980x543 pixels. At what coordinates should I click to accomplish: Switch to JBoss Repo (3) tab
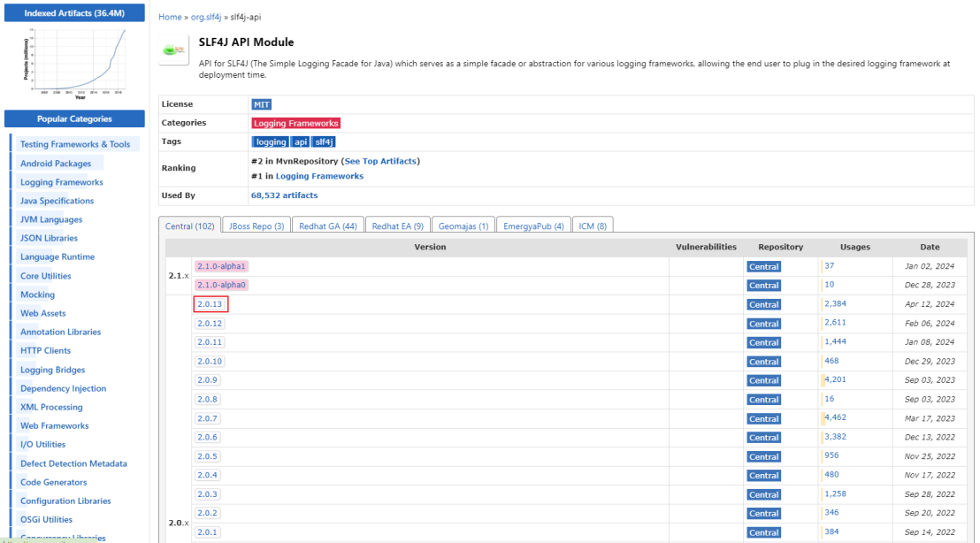[256, 226]
